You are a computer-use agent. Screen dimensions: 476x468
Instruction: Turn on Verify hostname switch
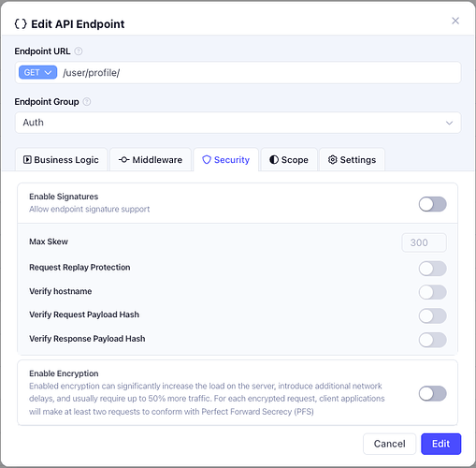coord(432,292)
